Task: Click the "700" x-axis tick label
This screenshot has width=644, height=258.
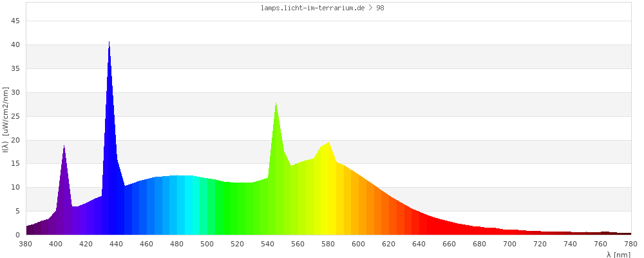Action: [510, 244]
